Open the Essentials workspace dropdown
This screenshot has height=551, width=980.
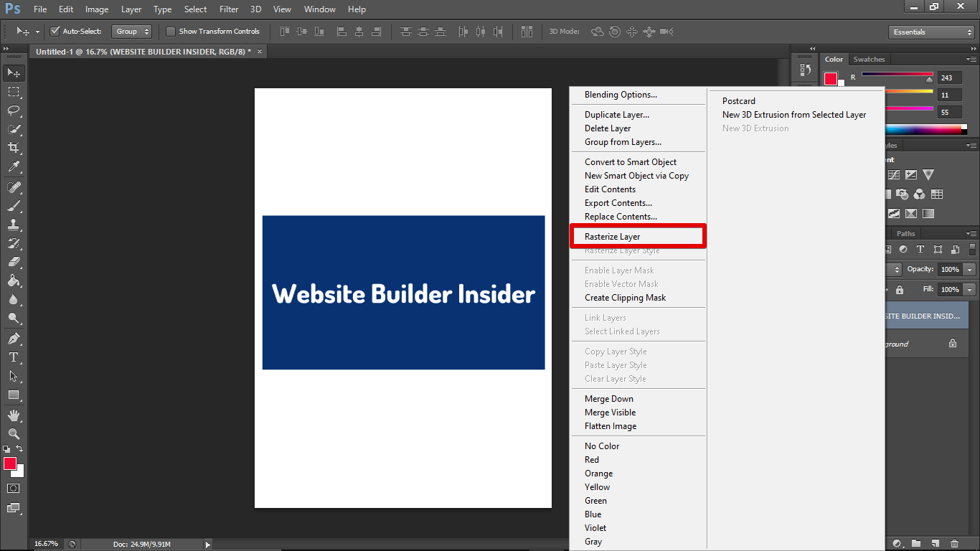point(930,32)
